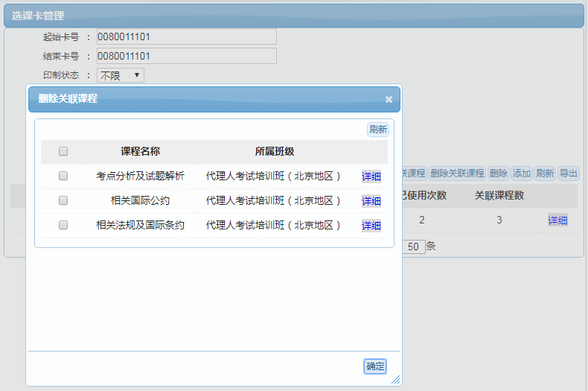
Task: Confirm with the 确定 button
Action: (375, 366)
